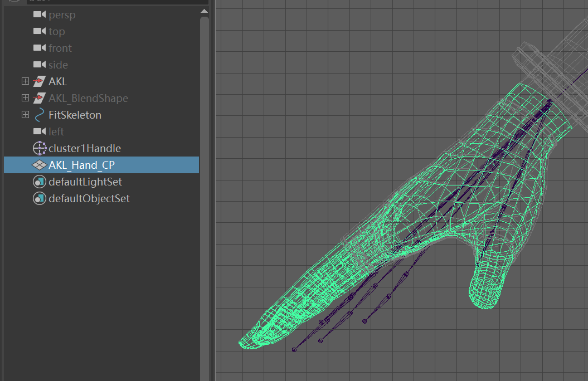Click the top camera icon
This screenshot has width=588, height=381.
point(39,31)
